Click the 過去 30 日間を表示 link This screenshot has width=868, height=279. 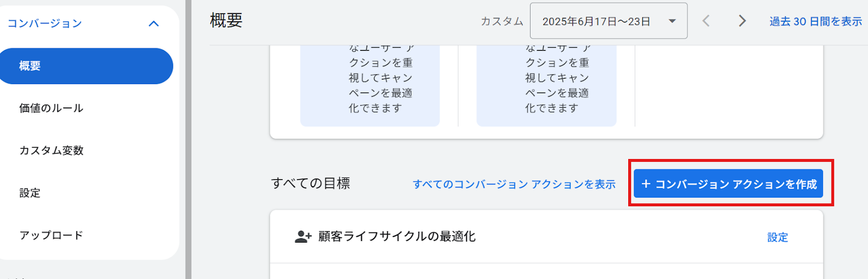tap(815, 22)
